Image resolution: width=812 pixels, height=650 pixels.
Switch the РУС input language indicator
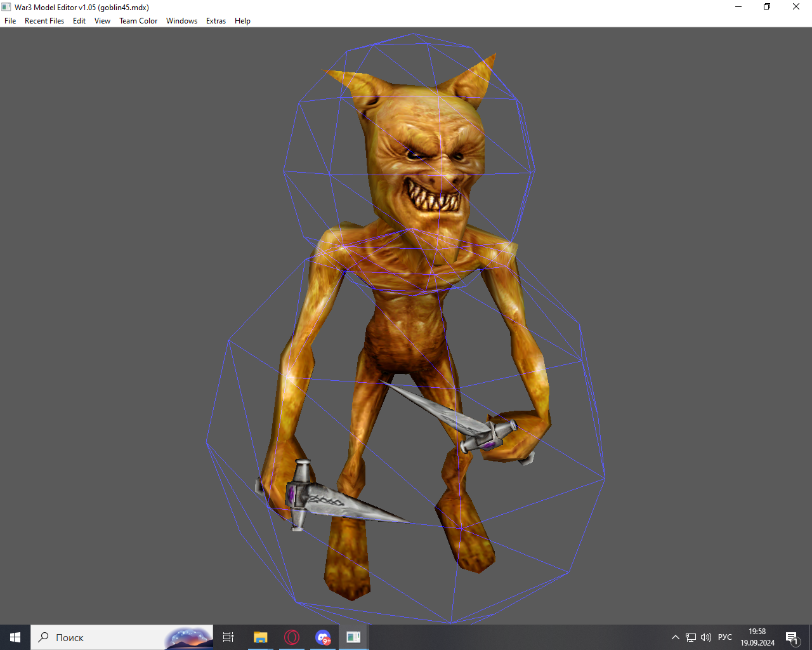725,637
